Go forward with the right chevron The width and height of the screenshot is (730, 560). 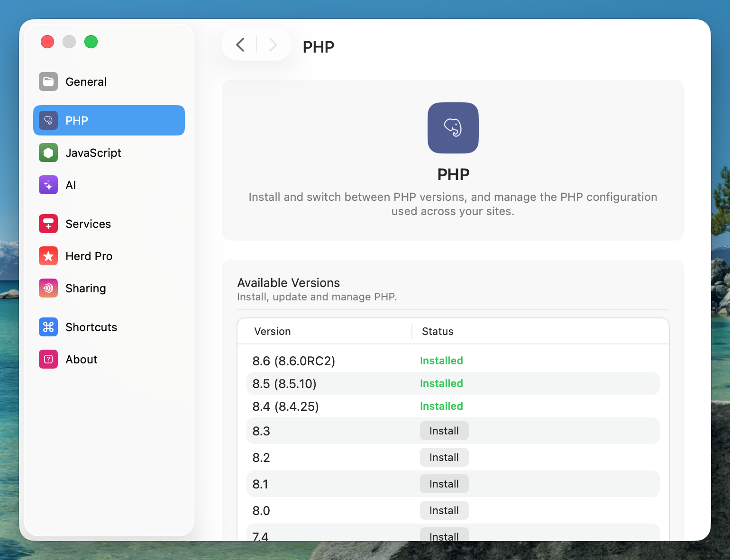pyautogui.click(x=273, y=45)
